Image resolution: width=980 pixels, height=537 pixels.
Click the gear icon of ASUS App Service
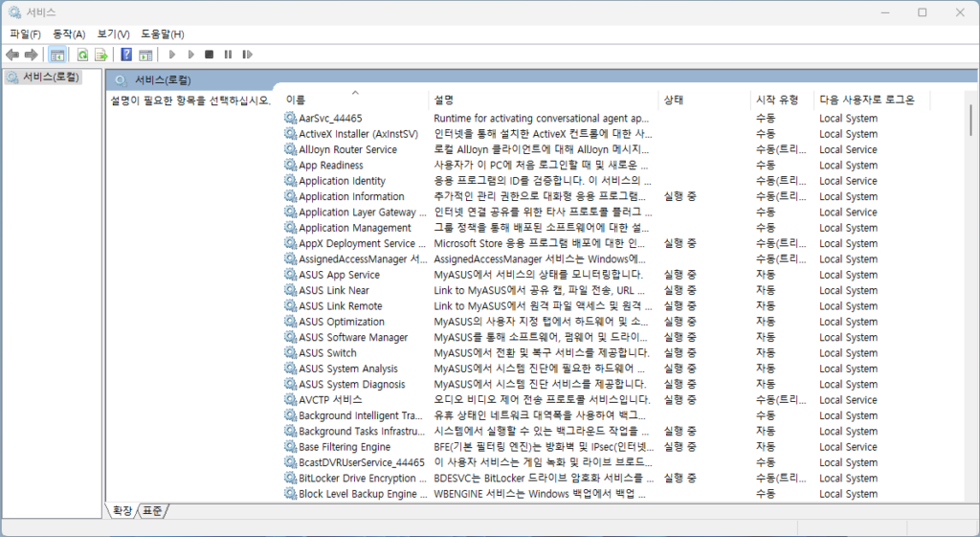click(290, 275)
